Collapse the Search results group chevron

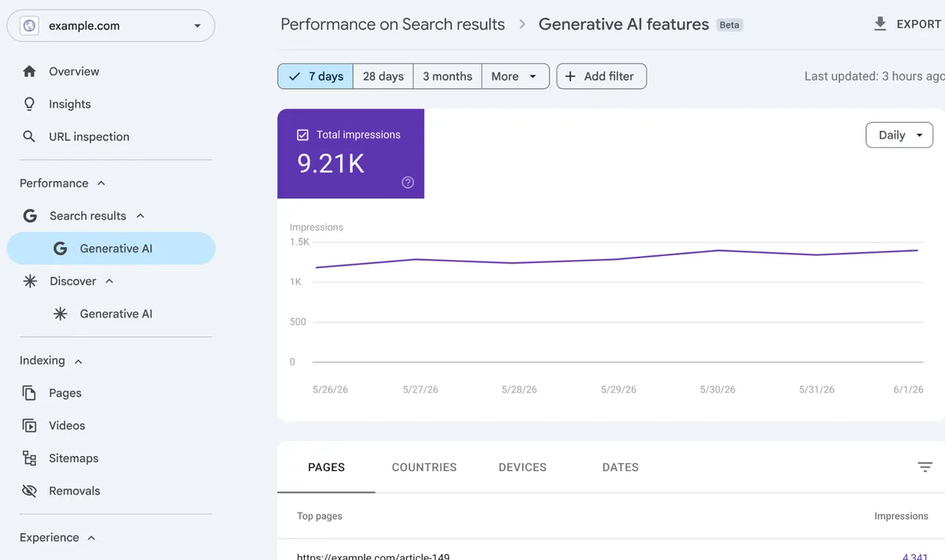140,216
